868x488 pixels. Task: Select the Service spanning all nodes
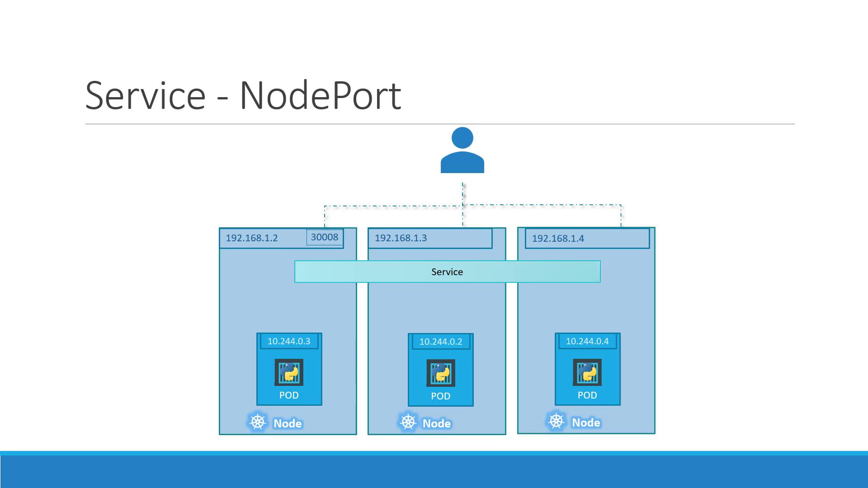tap(447, 272)
